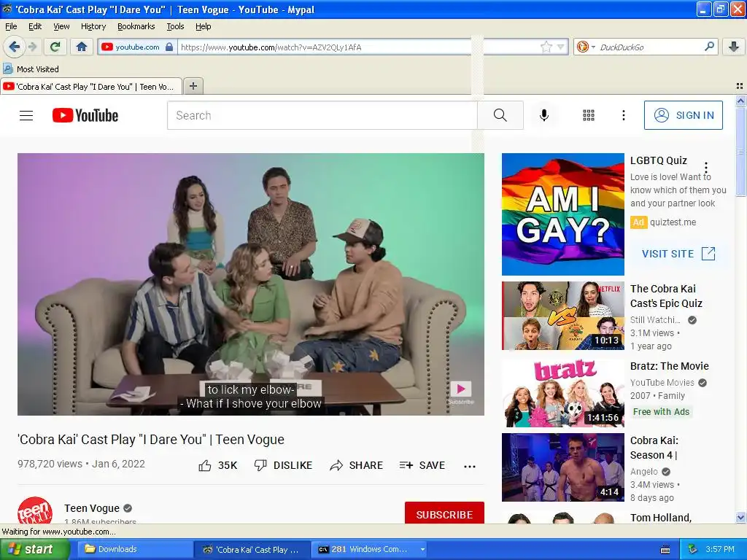
Task: Open the File menu
Action: (11, 26)
